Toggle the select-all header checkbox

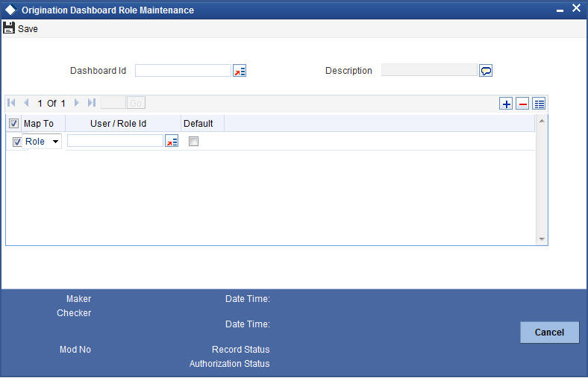[14, 123]
